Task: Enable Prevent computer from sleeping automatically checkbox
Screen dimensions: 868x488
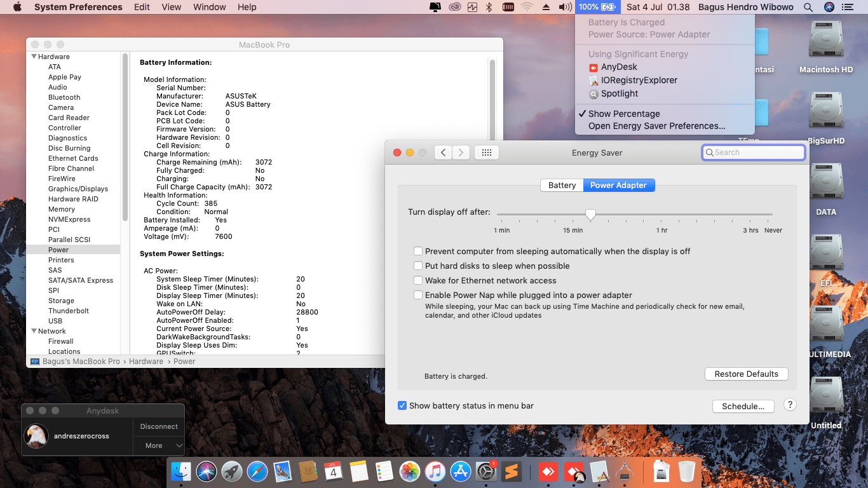Action: point(418,252)
